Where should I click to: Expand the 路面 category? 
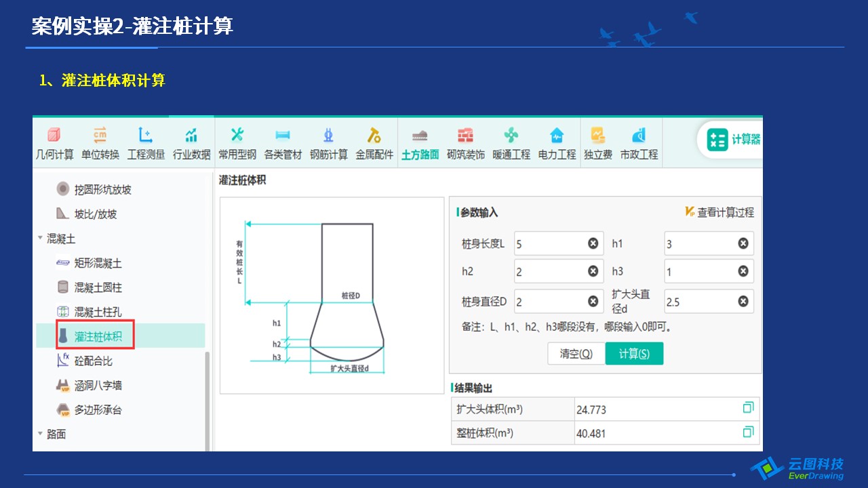[x=41, y=434]
